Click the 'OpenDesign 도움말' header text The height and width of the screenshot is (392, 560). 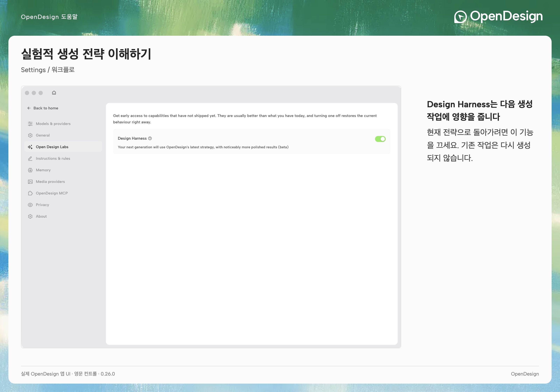(x=49, y=17)
